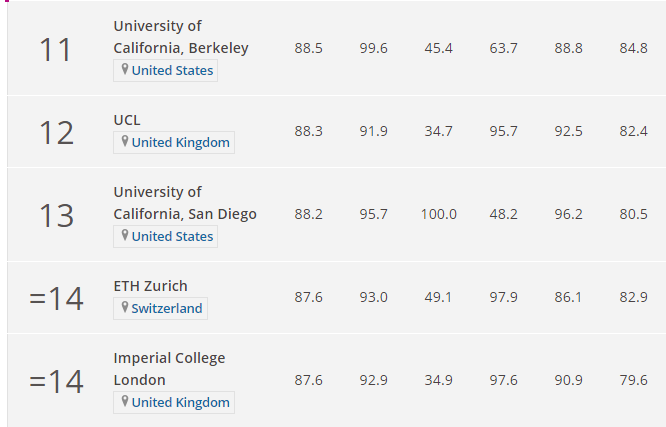The height and width of the screenshot is (427, 666).
Task: Click the 97.9 score in ETH Zurich row
Action: (x=503, y=297)
